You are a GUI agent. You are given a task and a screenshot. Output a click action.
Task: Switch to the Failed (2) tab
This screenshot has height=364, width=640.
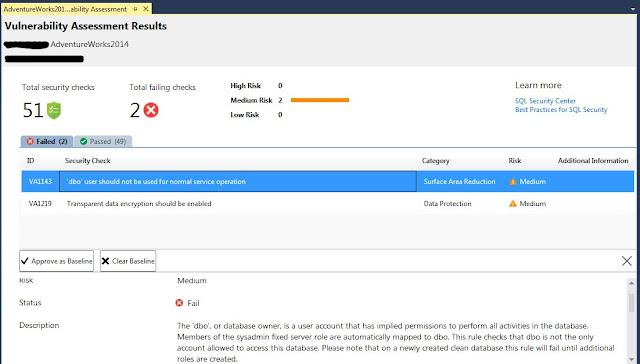tap(47, 142)
